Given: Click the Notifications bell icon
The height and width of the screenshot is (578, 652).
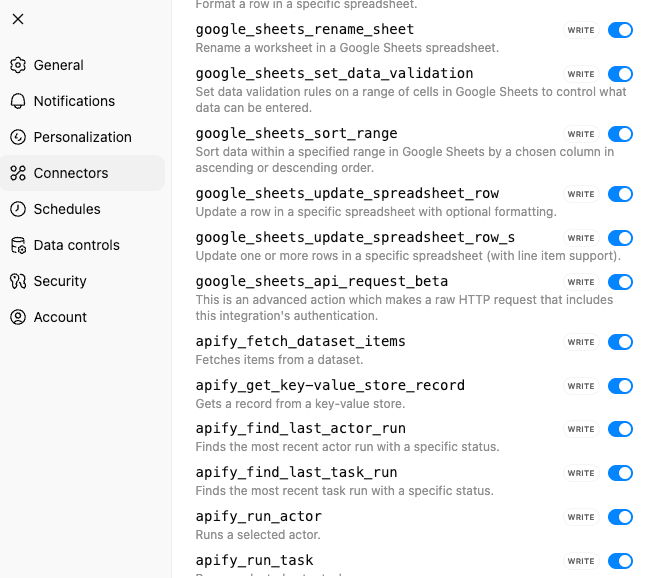Looking at the screenshot, I should (x=18, y=101).
